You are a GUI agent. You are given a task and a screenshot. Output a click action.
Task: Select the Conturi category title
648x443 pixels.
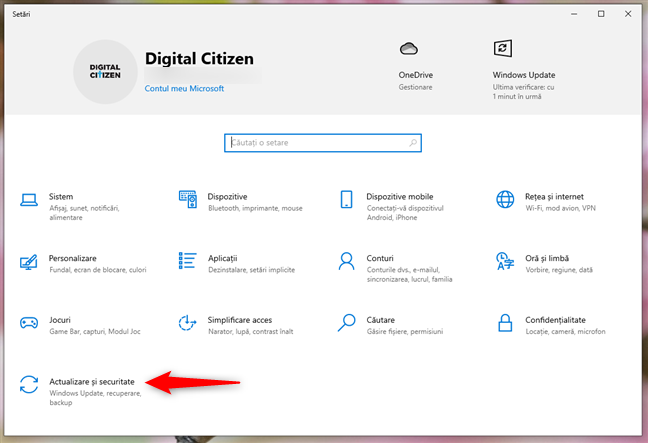click(380, 258)
